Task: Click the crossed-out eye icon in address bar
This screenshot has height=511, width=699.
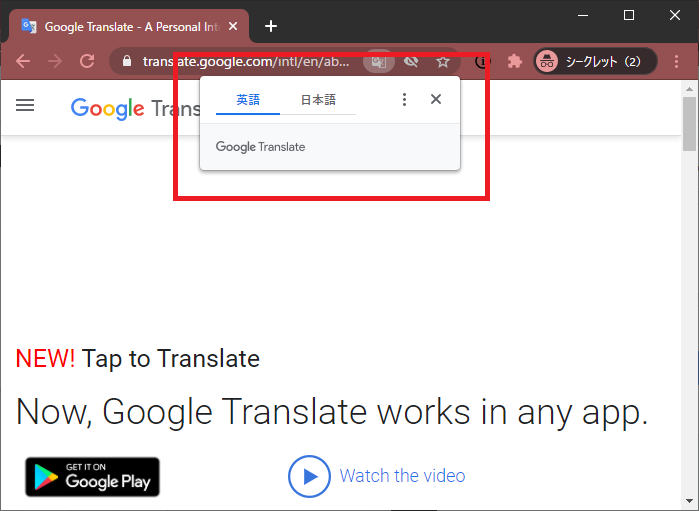Action: [410, 61]
